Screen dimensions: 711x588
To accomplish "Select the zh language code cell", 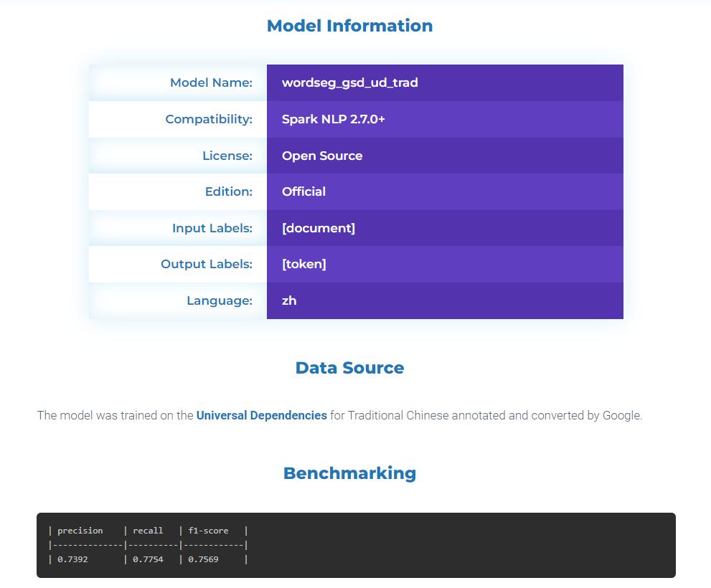I will point(289,300).
